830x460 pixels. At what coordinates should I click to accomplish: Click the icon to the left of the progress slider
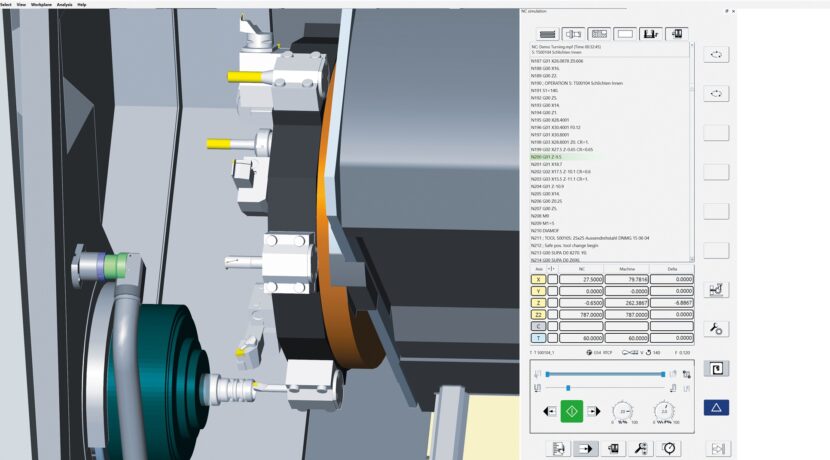(538, 374)
